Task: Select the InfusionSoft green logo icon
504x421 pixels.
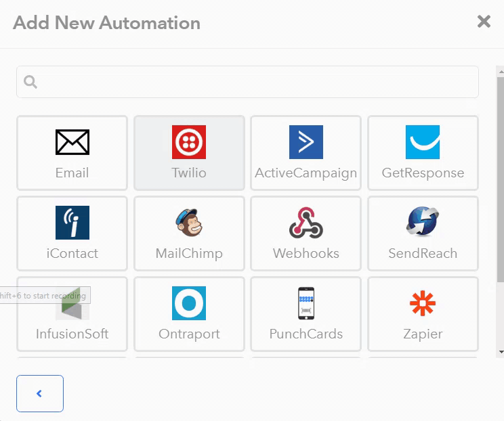Action: [72, 303]
